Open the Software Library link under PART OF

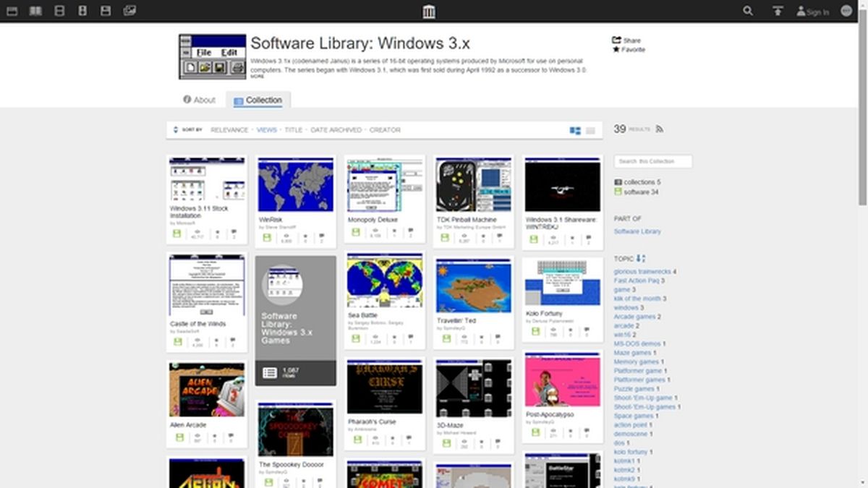point(635,231)
